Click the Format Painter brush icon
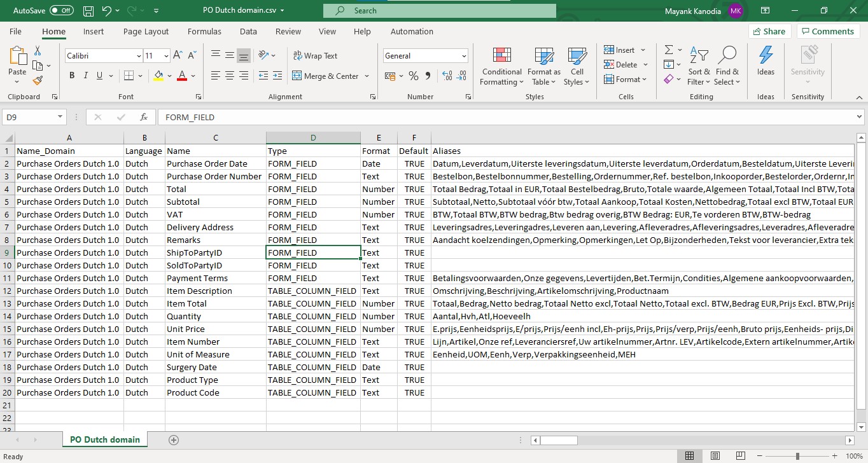868x463 pixels. (x=38, y=81)
